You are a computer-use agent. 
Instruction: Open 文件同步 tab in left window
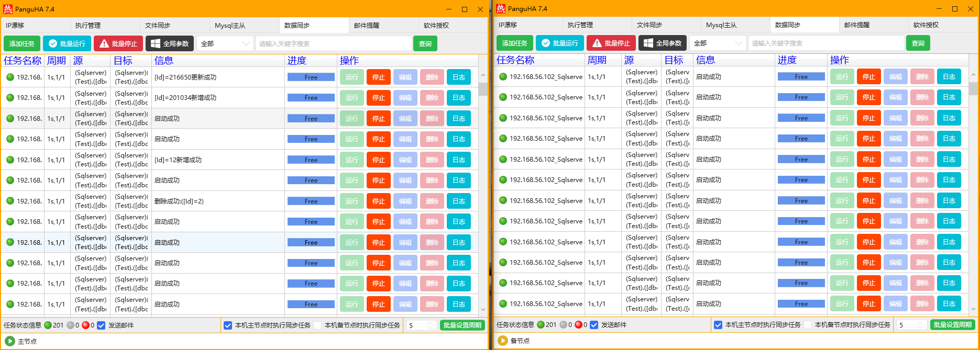click(x=175, y=25)
